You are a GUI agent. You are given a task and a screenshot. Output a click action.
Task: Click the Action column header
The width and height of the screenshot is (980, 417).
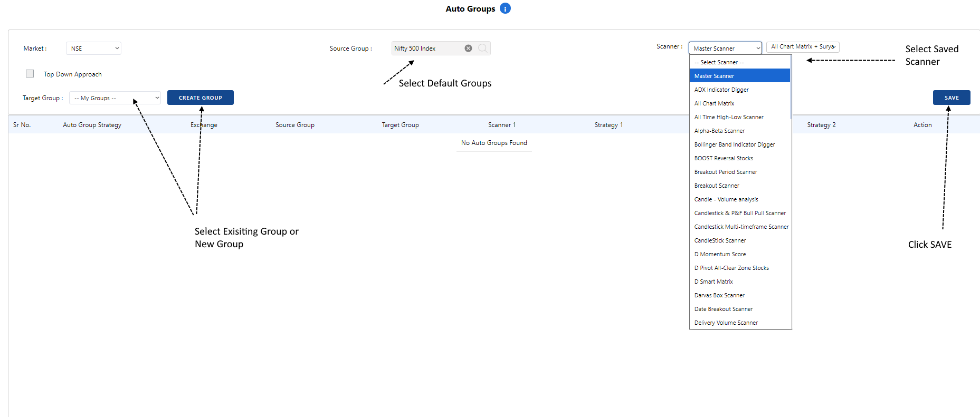pos(922,125)
